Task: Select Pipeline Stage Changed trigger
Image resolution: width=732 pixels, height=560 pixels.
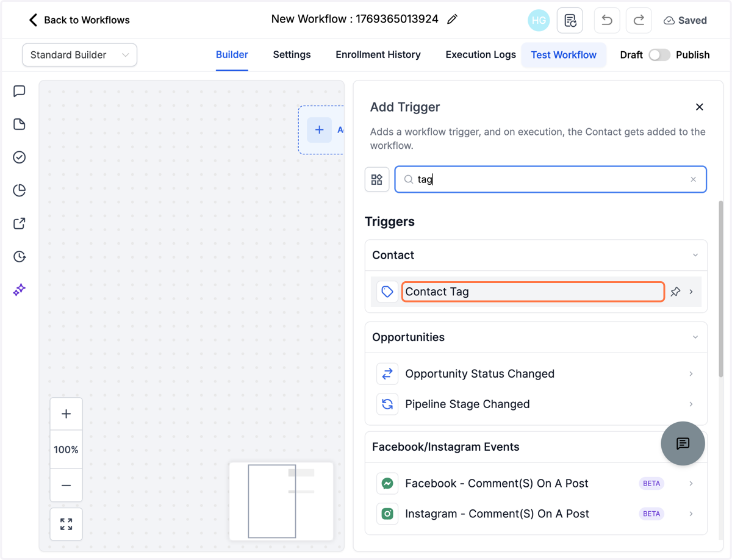Action: [536, 404]
